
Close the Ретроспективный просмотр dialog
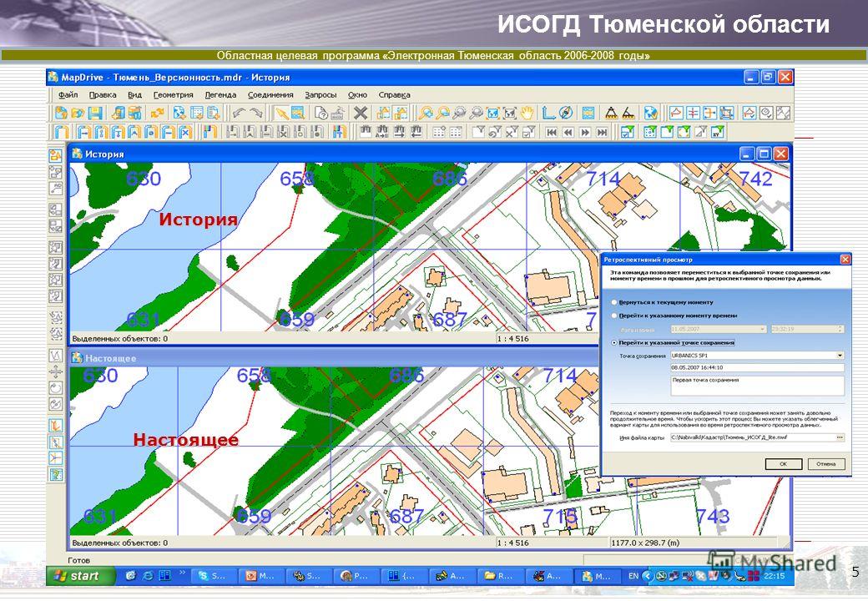[x=845, y=259]
